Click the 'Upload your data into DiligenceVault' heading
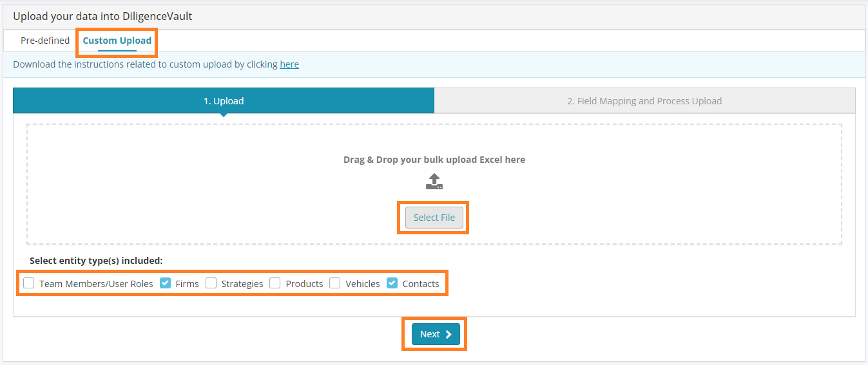 coord(102,16)
